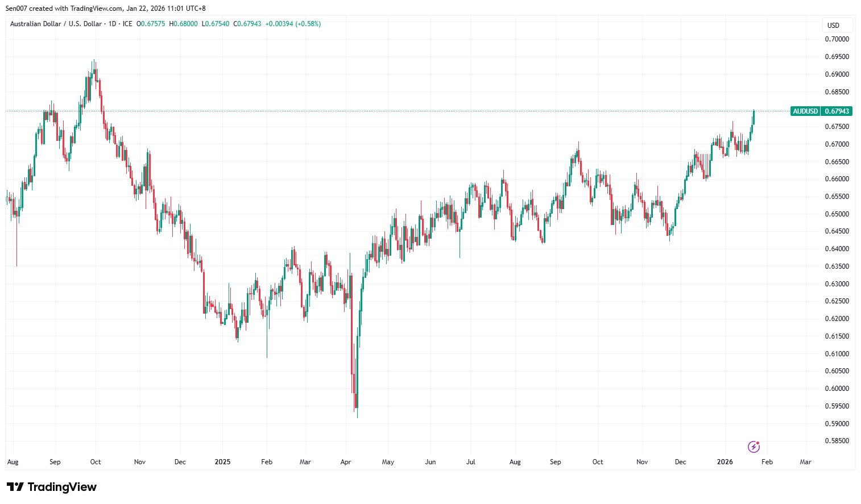Click the purple lightning alert icon
Screen dimensions: 861x504
click(754, 447)
